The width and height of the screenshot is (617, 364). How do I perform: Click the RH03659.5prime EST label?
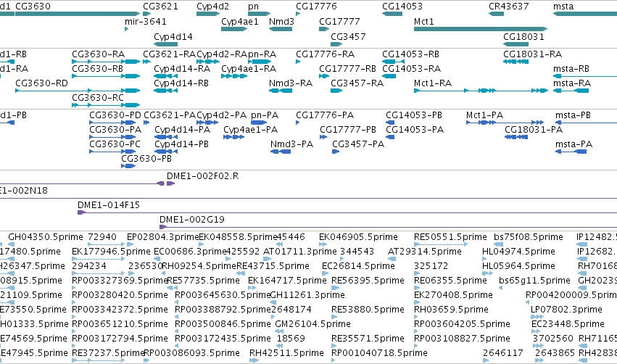[451, 310]
